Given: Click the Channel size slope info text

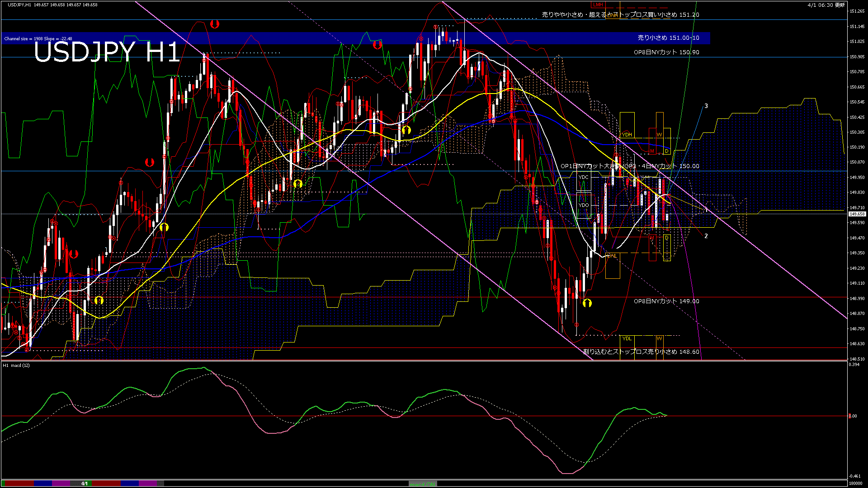Looking at the screenshot, I should click(x=38, y=39).
